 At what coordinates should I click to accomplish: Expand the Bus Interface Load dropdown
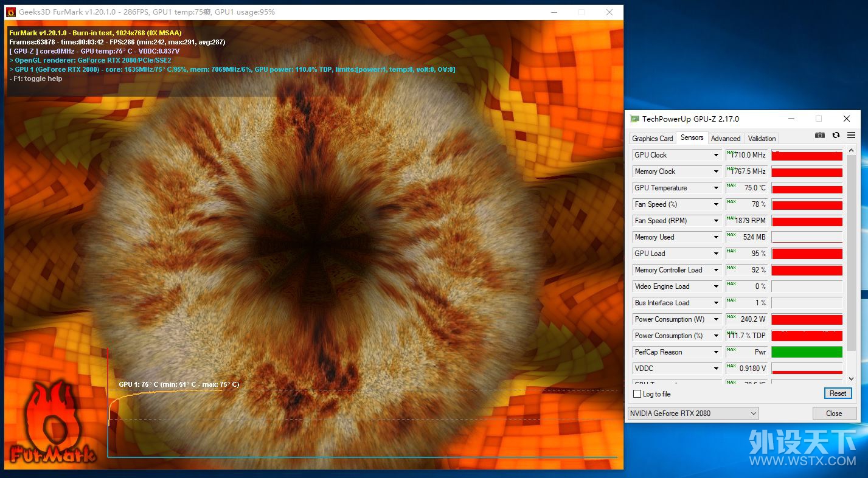716,303
